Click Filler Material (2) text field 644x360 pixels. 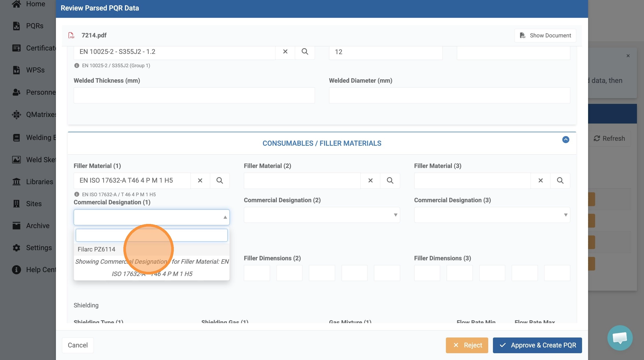[x=302, y=181]
